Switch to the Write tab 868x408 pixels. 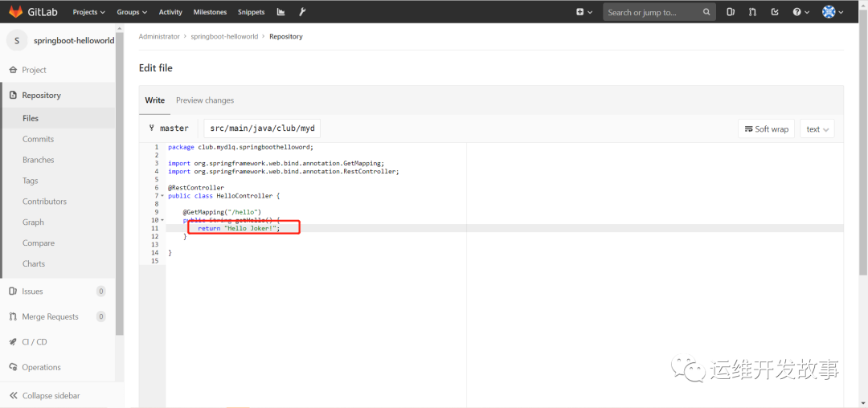click(x=155, y=100)
